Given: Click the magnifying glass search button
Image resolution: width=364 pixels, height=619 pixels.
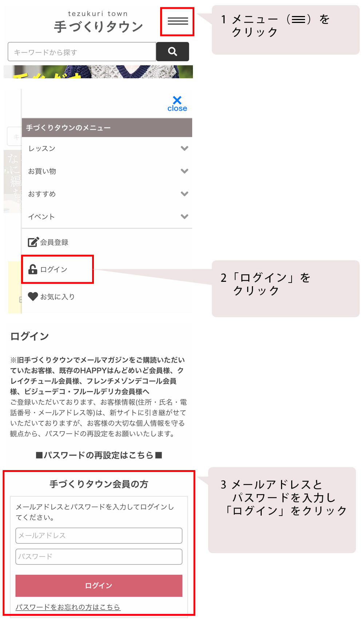Looking at the screenshot, I should (x=173, y=52).
